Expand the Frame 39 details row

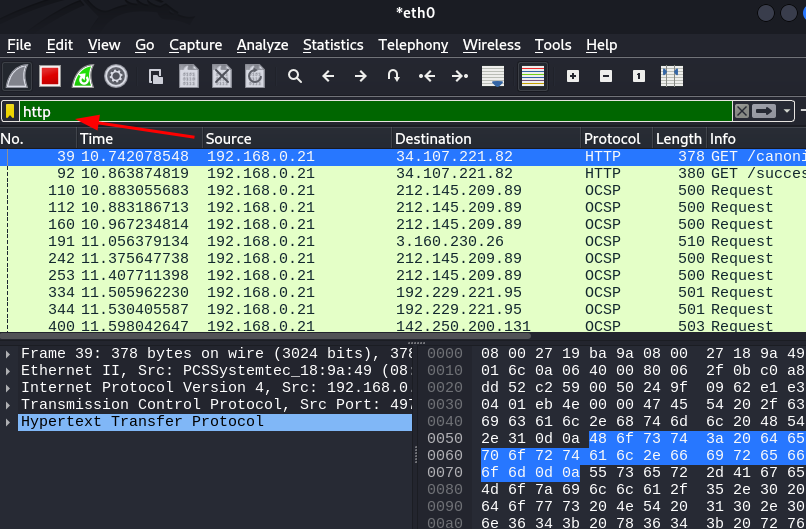[x=8, y=354]
